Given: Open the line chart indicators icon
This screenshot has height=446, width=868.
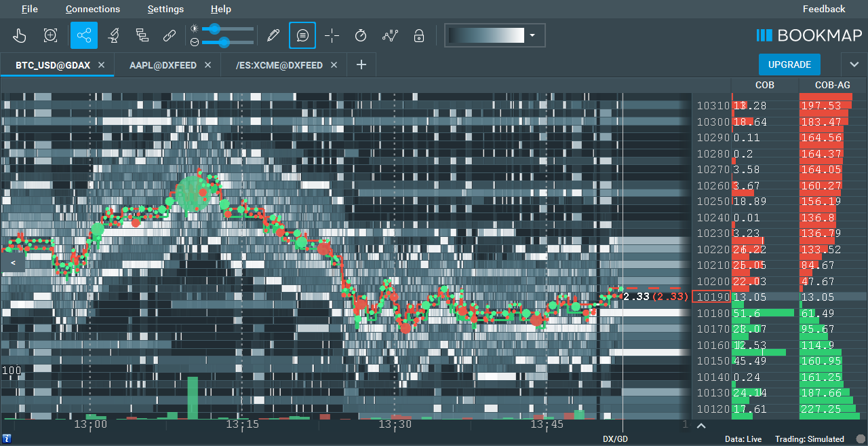Looking at the screenshot, I should click(390, 35).
